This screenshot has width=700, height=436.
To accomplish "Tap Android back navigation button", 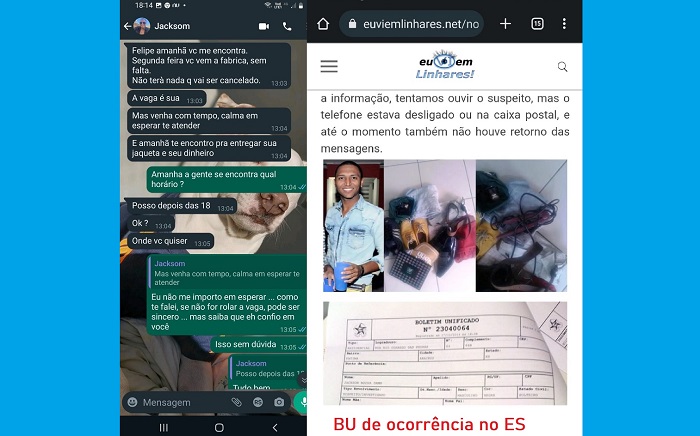I will 275,428.
